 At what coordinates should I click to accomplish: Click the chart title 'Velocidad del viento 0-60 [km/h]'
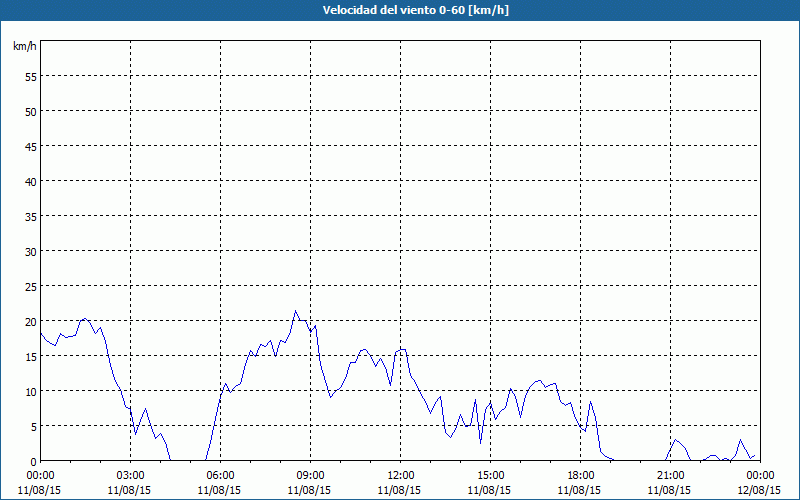tap(415, 10)
